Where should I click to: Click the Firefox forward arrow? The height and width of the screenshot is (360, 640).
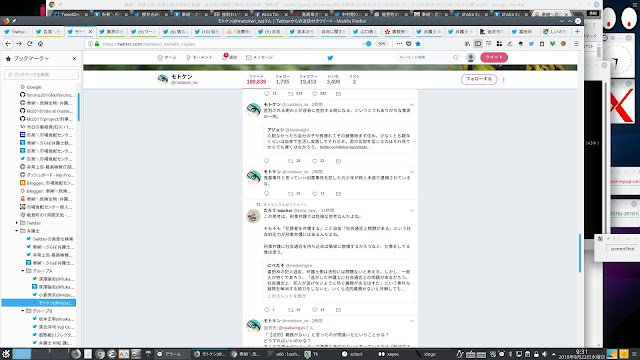point(19,44)
